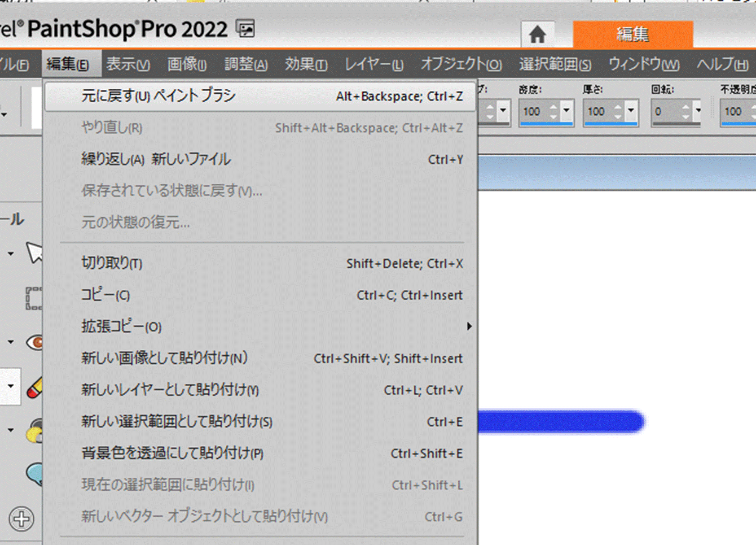756x545 pixels.
Task: Open the レイヤー(L) menu
Action: click(374, 64)
